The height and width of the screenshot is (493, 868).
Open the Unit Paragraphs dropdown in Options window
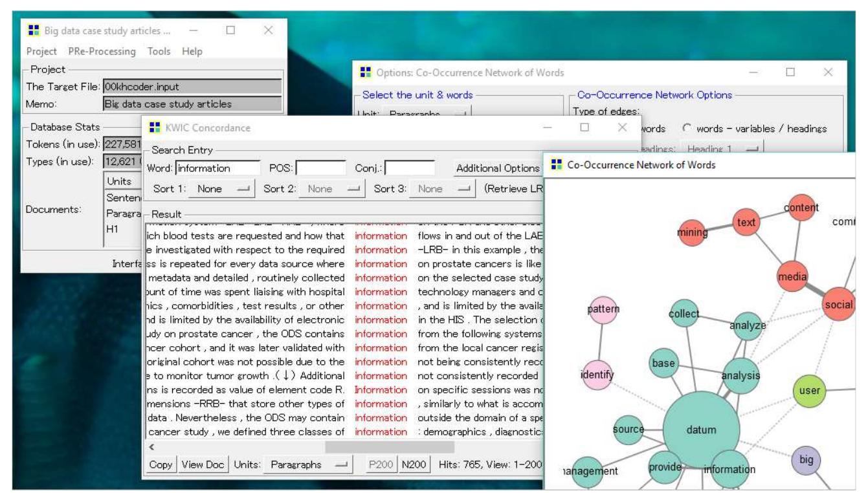[x=427, y=114]
